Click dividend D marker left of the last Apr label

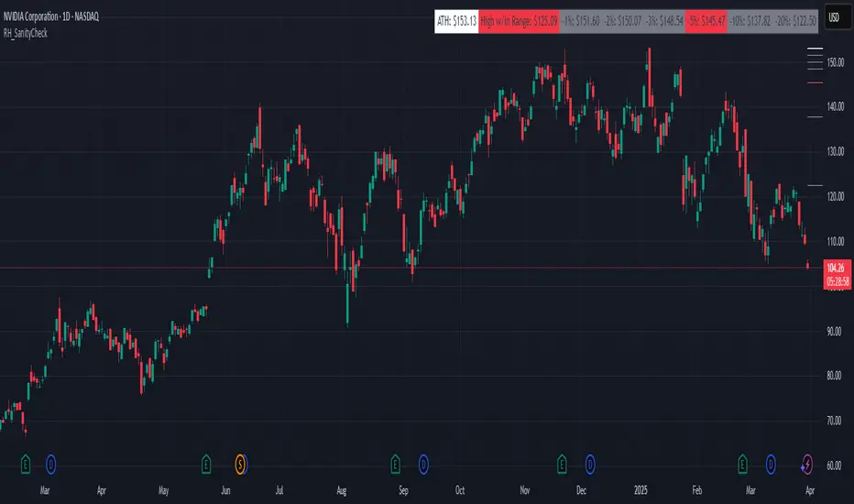(771, 465)
